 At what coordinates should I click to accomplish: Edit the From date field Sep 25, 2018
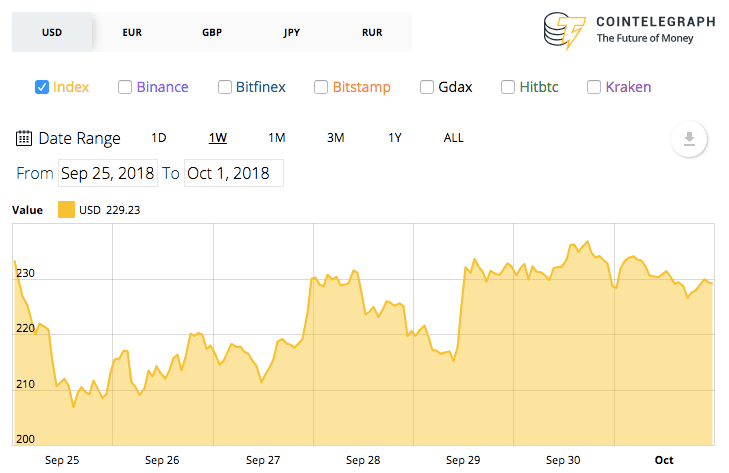108,173
